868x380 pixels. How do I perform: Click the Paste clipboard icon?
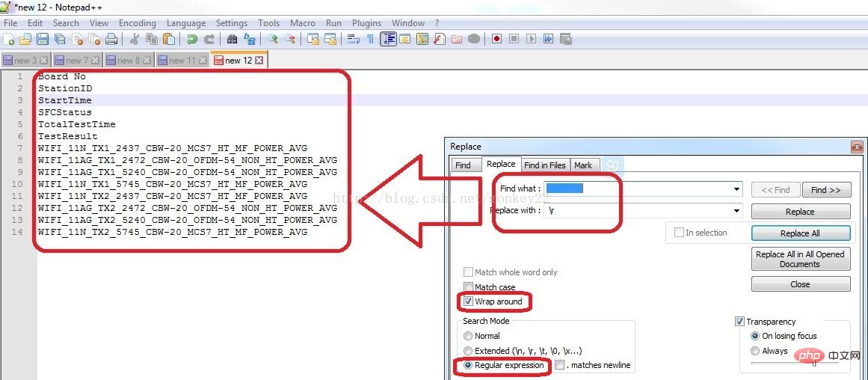(170, 40)
